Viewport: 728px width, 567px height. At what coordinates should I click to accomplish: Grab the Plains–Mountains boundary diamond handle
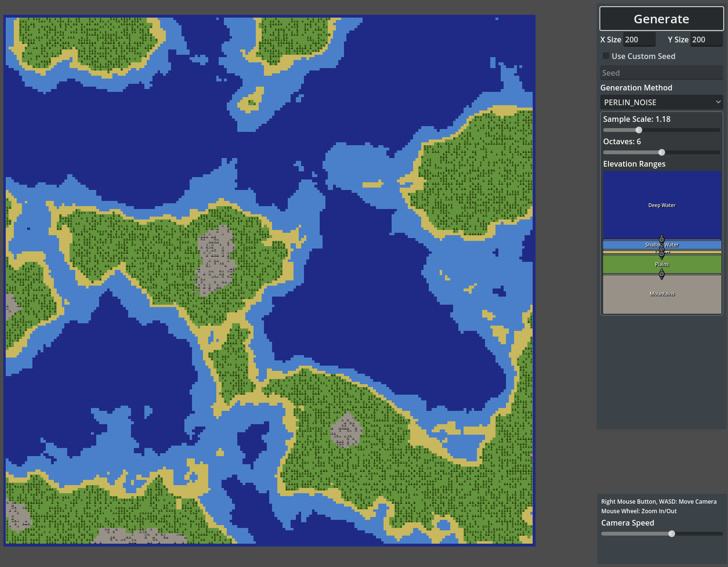661,274
